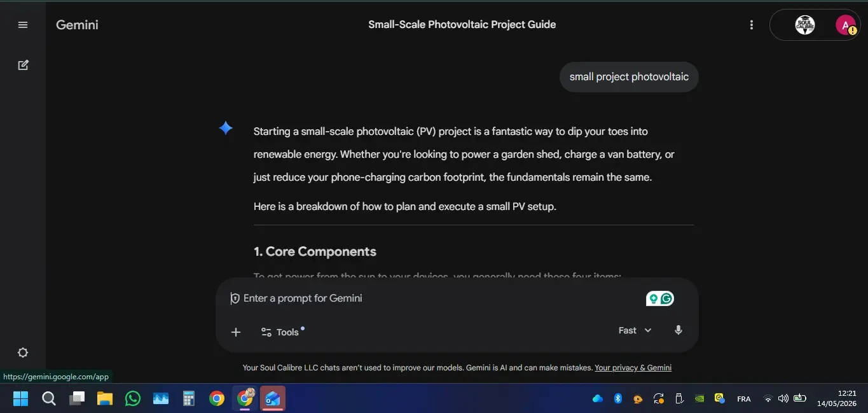This screenshot has height=413, width=868.
Task: Open Calculator from the taskbar
Action: 189,398
